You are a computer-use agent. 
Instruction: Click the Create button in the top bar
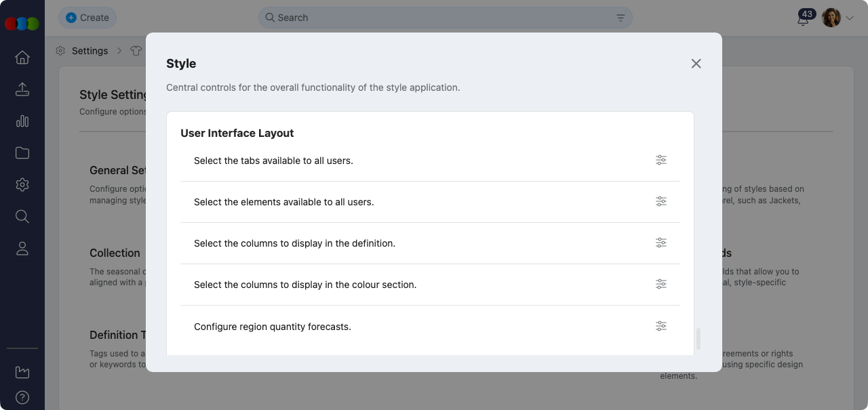(87, 18)
